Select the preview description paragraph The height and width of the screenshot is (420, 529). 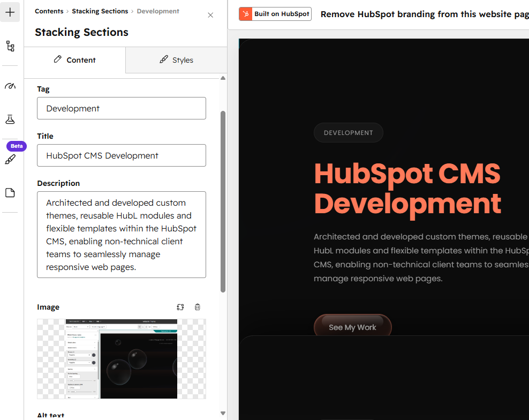[x=421, y=258]
